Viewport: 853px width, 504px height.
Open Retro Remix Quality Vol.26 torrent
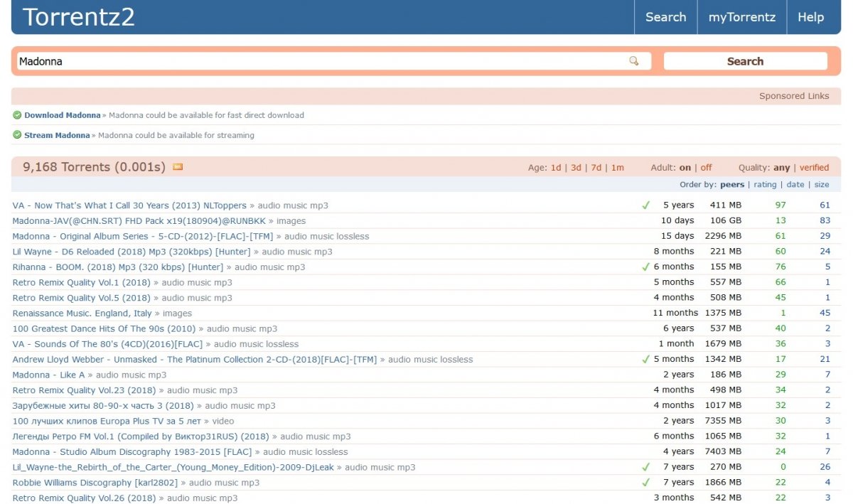point(84,498)
